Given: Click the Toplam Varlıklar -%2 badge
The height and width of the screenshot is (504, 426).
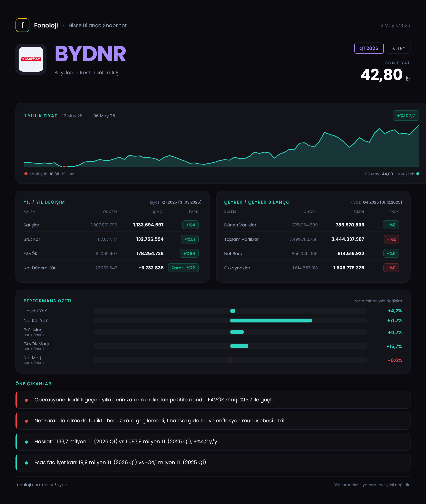Looking at the screenshot, I should [392, 239].
